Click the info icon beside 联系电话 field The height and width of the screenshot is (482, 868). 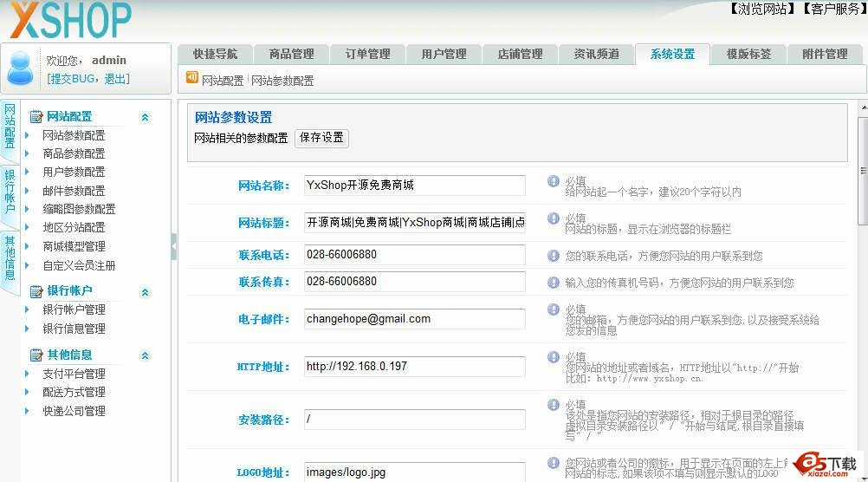pyautogui.click(x=554, y=256)
